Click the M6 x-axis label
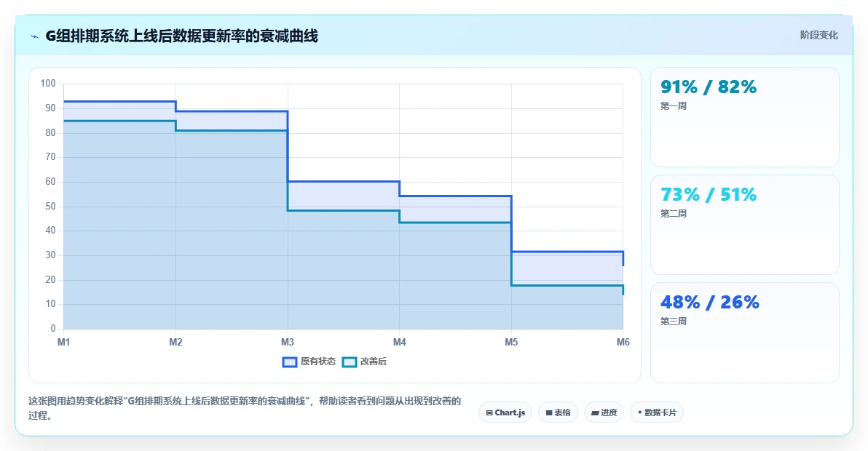 click(x=623, y=342)
